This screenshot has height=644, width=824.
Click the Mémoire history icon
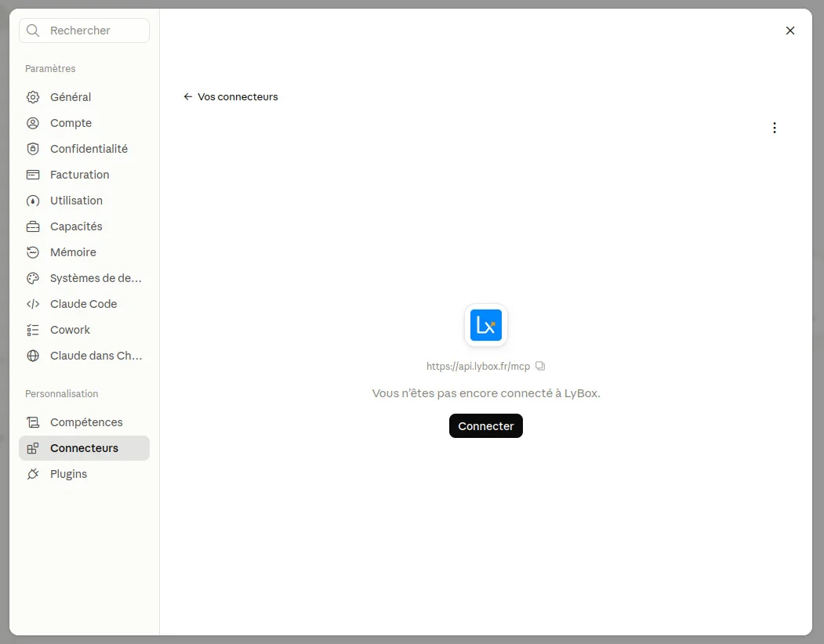point(33,252)
